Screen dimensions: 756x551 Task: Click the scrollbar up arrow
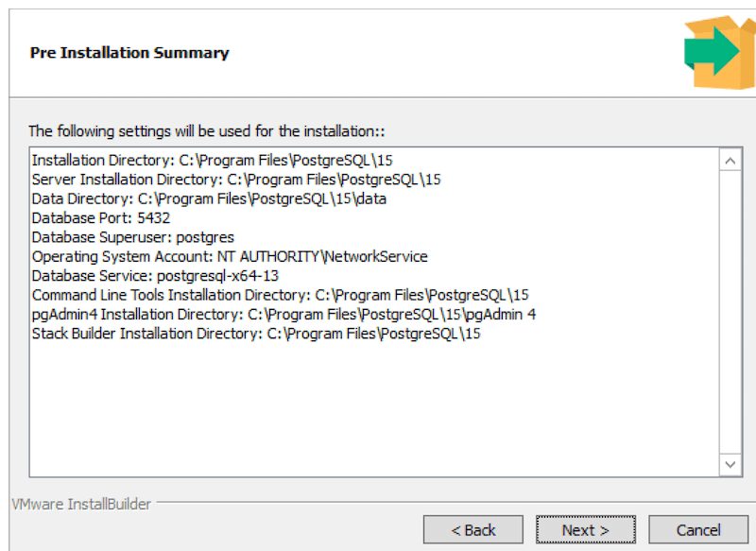click(730, 160)
